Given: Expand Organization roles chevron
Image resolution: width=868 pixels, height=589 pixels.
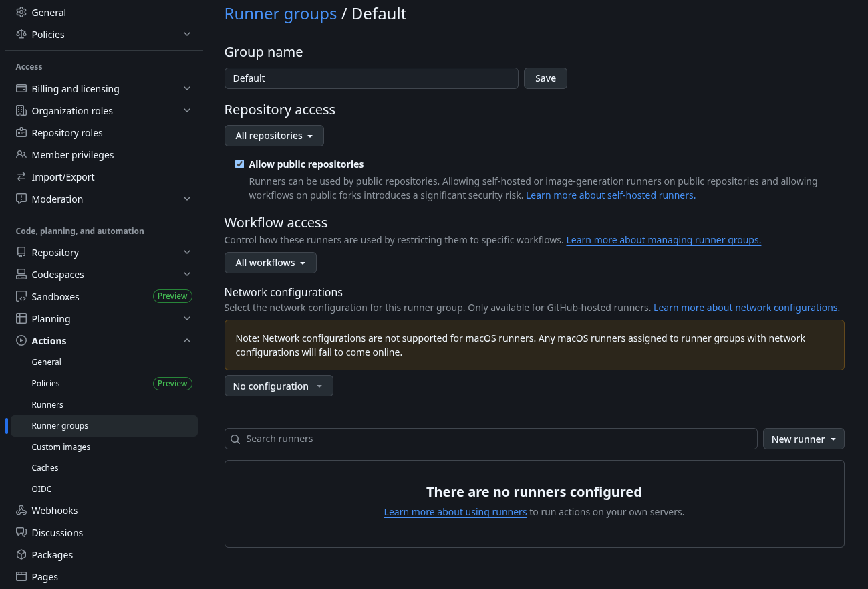Looking at the screenshot, I should click(x=187, y=111).
